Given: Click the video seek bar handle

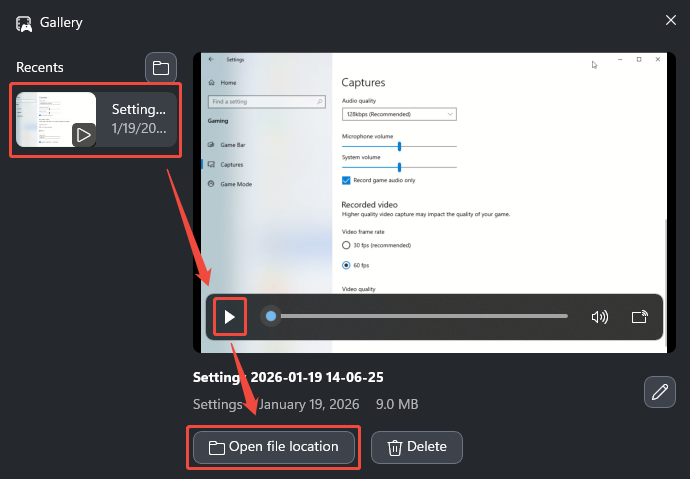Looking at the screenshot, I should (x=271, y=316).
